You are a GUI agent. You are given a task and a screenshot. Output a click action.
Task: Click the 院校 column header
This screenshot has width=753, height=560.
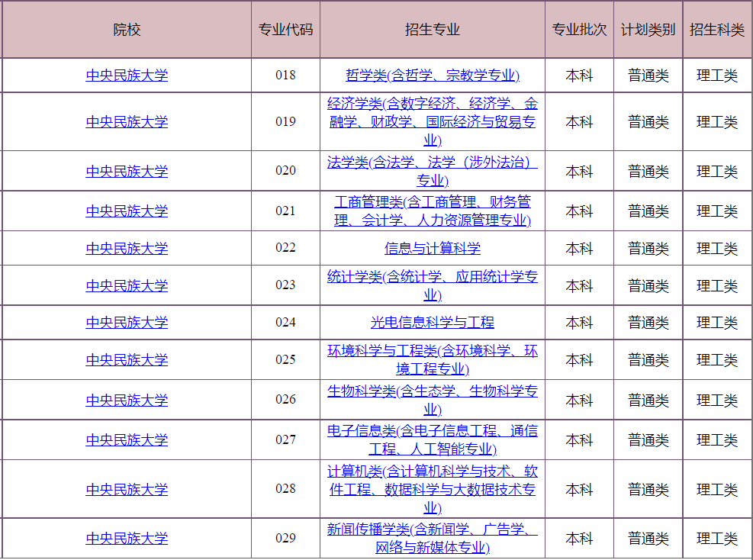(x=127, y=30)
